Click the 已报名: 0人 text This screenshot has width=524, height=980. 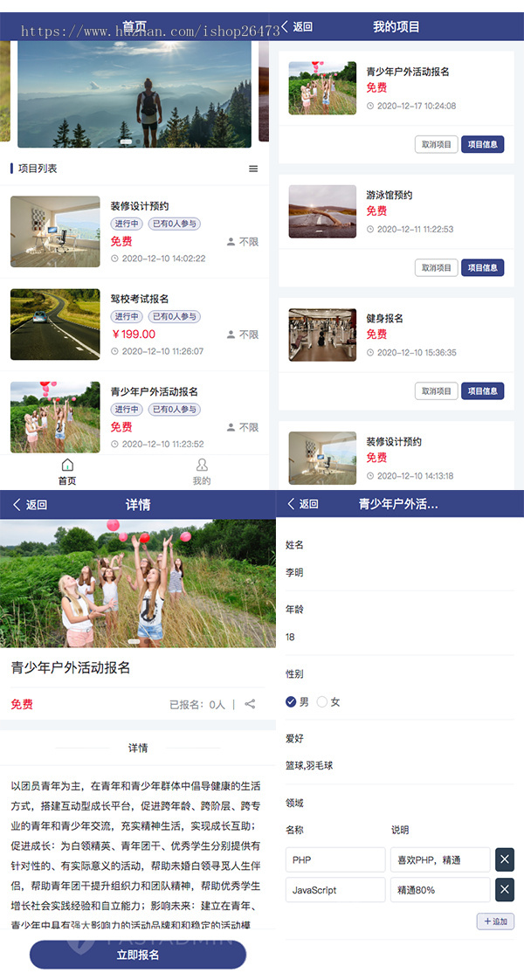[197, 704]
